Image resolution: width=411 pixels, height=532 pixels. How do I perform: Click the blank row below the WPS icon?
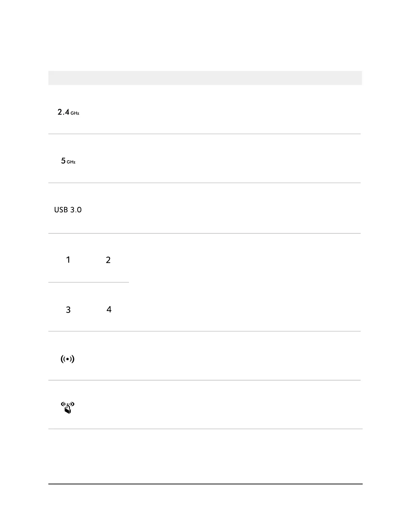(x=205, y=456)
